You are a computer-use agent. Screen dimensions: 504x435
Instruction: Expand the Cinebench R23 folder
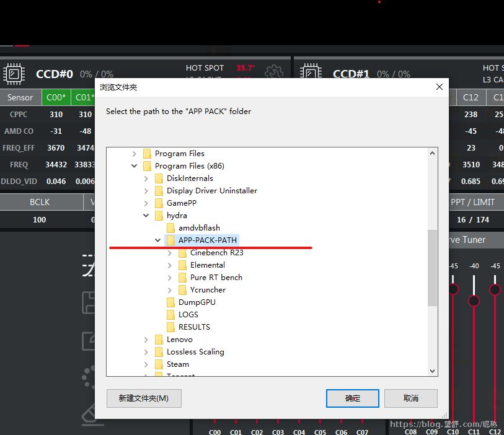[x=170, y=253]
